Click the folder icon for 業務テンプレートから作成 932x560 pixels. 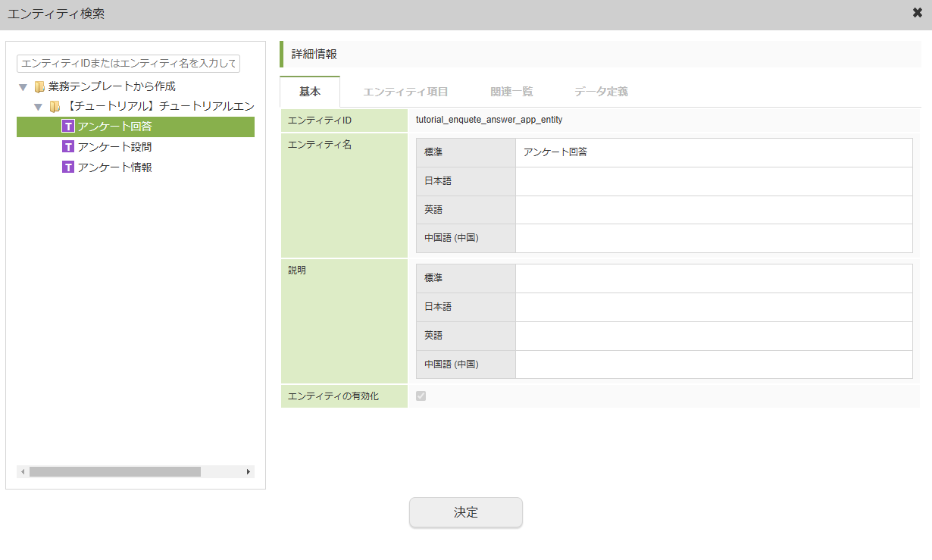coord(39,87)
